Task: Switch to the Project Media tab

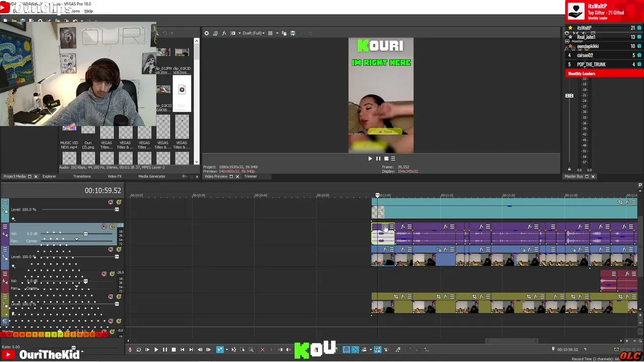Action: point(15,176)
